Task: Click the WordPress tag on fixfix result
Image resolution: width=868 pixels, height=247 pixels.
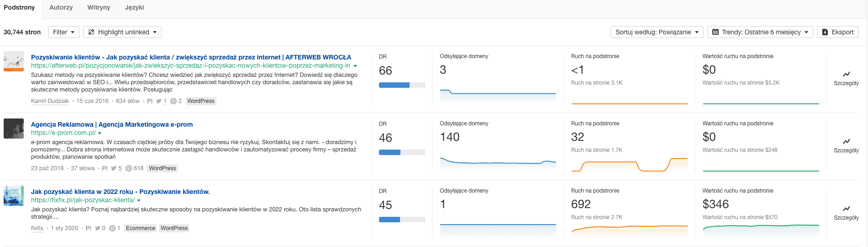Action: tap(174, 228)
